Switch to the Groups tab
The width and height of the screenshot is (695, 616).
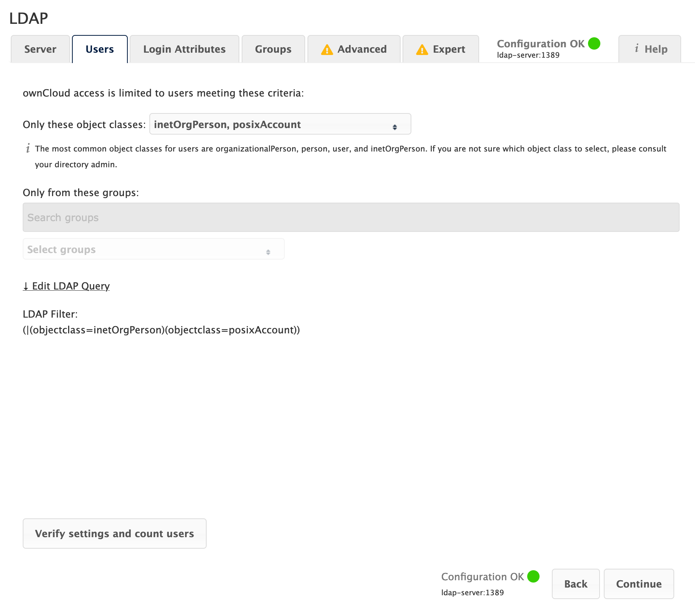tap(273, 49)
